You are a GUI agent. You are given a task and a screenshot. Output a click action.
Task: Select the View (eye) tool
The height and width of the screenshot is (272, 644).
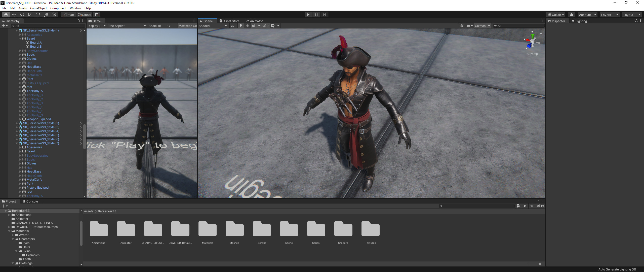[6, 15]
